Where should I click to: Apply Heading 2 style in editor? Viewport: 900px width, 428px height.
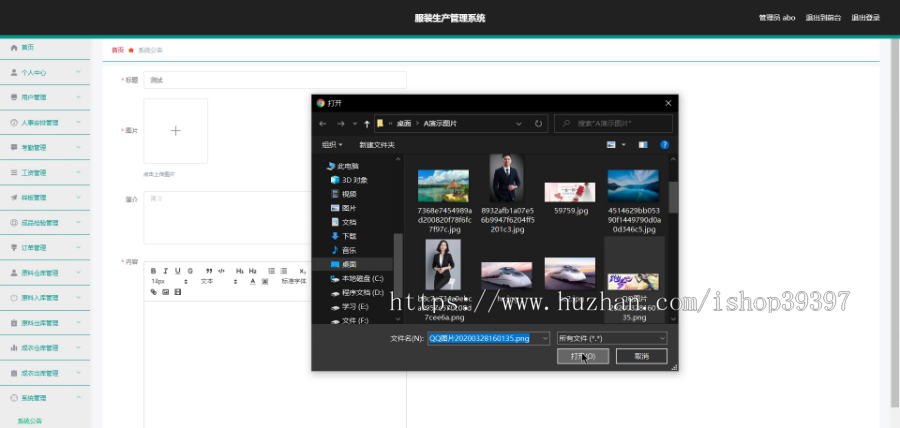253,271
